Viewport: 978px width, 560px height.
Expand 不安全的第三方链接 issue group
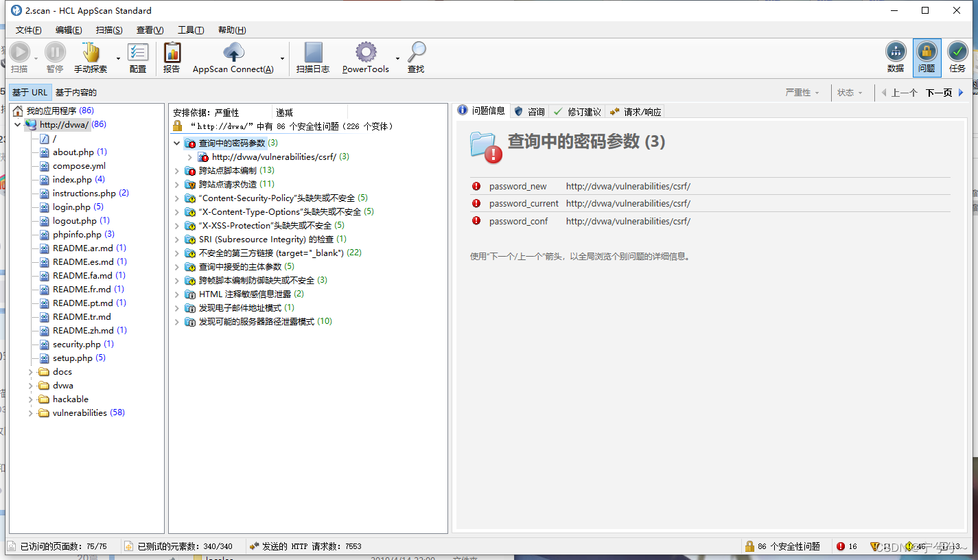(177, 253)
